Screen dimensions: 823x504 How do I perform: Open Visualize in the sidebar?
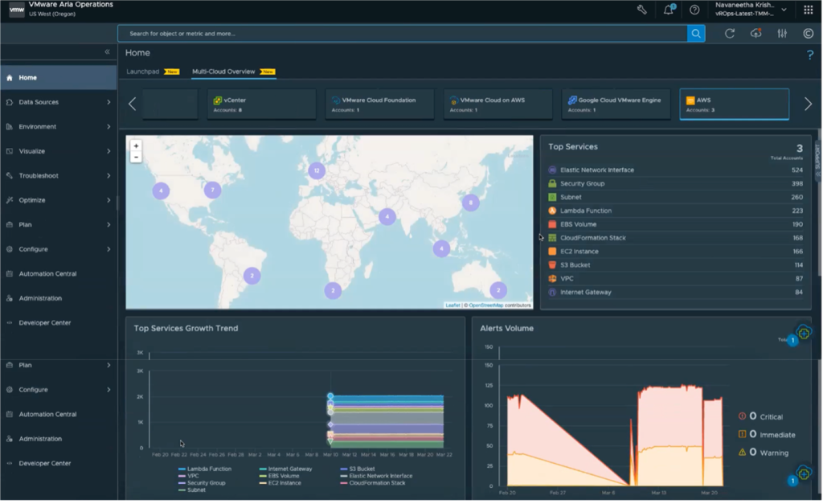[x=32, y=152]
